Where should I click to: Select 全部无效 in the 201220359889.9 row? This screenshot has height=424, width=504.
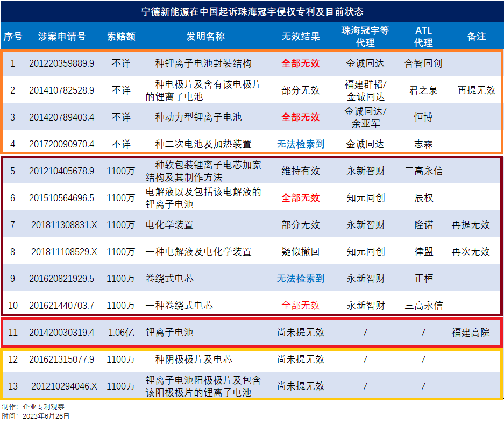click(301, 63)
